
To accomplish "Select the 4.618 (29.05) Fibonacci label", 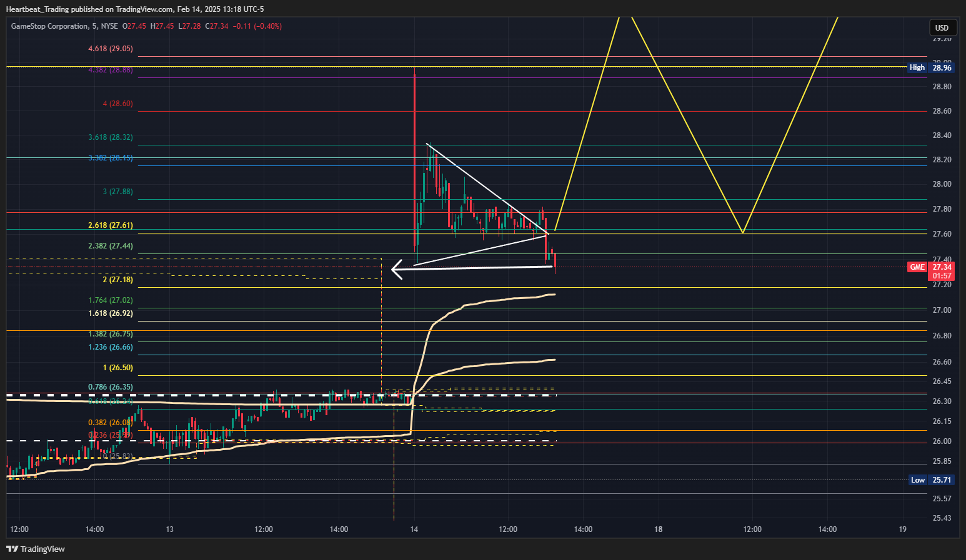I will (x=111, y=49).
